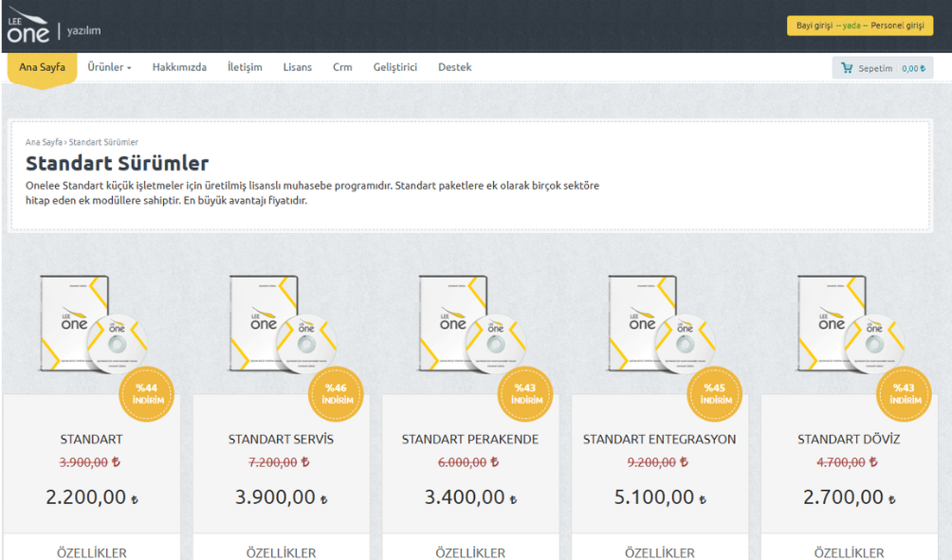The image size is (952, 560).
Task: Click the 2.200,00 price text
Action: click(x=92, y=497)
